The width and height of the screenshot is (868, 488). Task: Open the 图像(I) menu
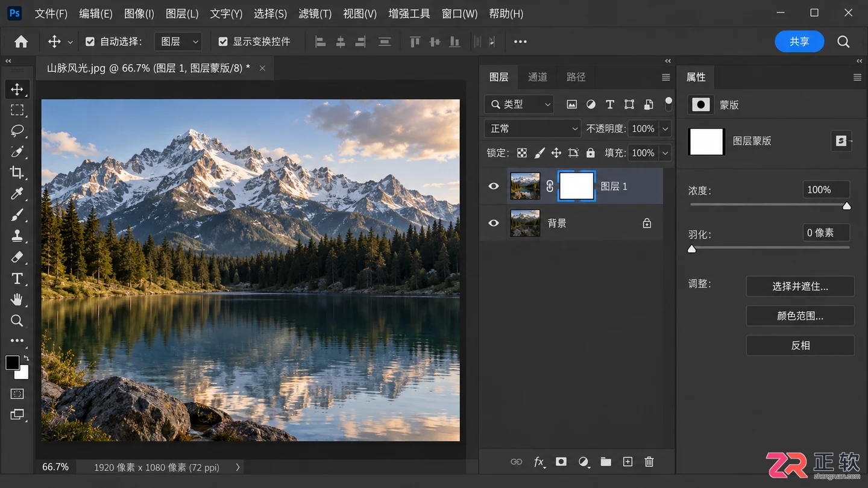(x=139, y=13)
